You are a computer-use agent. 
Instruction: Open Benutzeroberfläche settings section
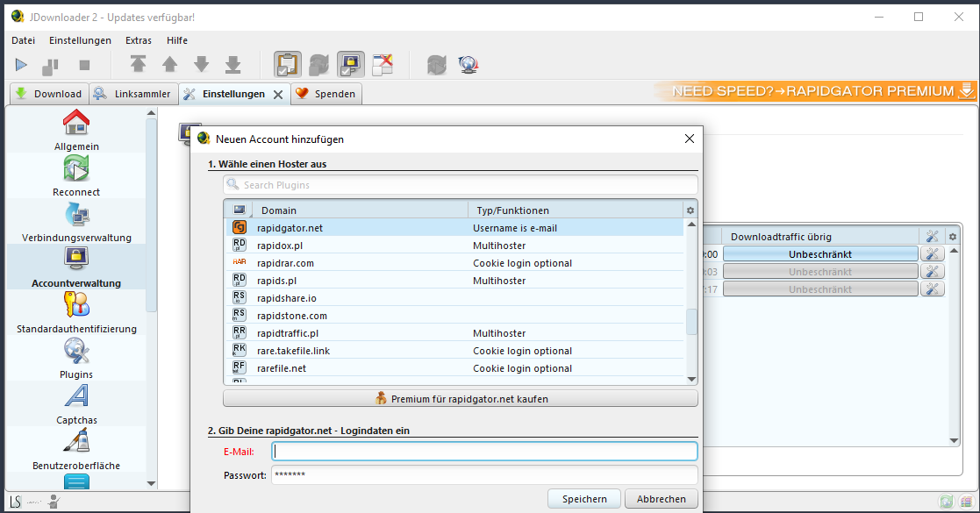pos(76,449)
